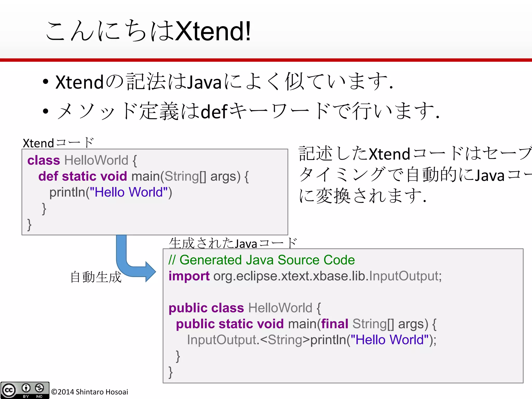Click the InputOutput.<String>println("Hello World"); line
This screenshot has width=532, height=399.
(312, 340)
